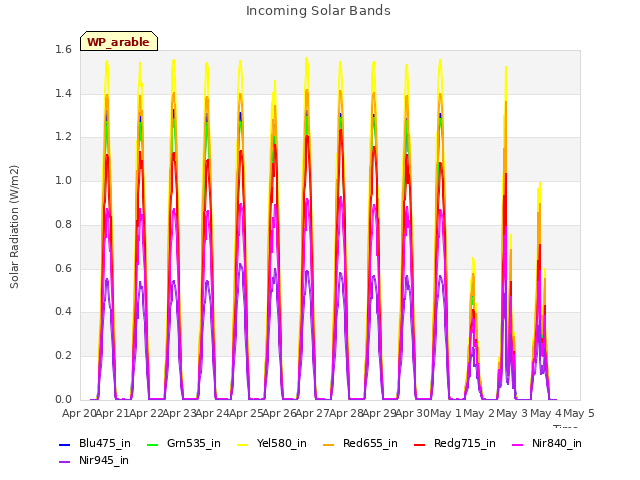Viewport: 640px width, 480px height.
Task: Click the 1.0 y-axis tick label
Action: (x=63, y=181)
